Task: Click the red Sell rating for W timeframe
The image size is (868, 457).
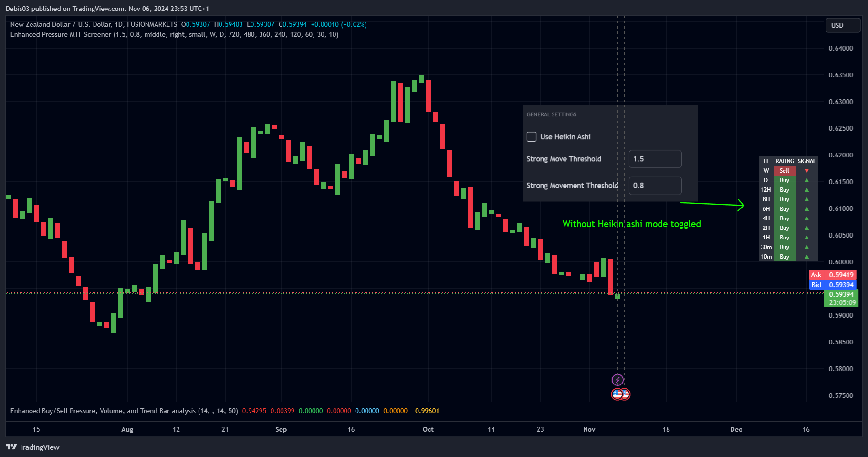Action: tap(784, 171)
